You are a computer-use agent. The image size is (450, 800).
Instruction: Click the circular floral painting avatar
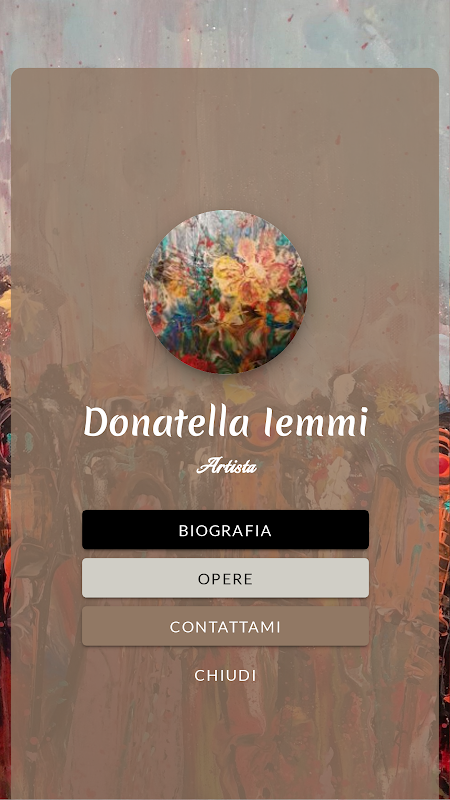point(225,292)
